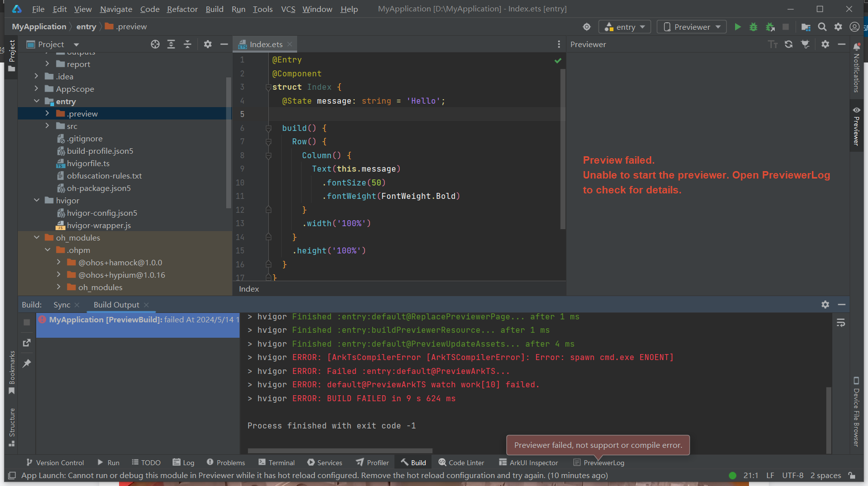Open the PreviewerLog tool window
Screen dimensions: 868x486
tap(599, 463)
